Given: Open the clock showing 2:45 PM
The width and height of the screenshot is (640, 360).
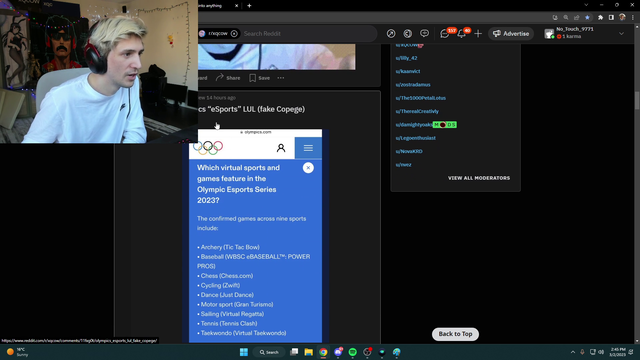Looking at the screenshot, I should [x=618, y=352].
